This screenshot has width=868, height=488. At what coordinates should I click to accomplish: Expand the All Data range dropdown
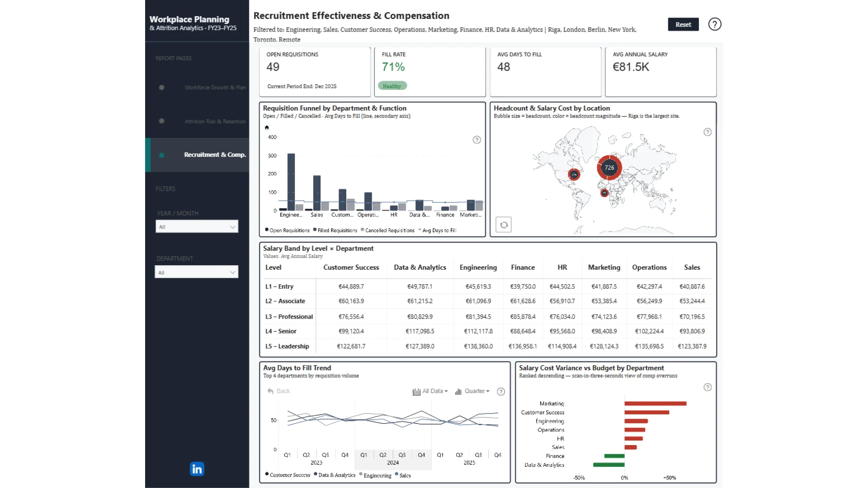tap(430, 391)
